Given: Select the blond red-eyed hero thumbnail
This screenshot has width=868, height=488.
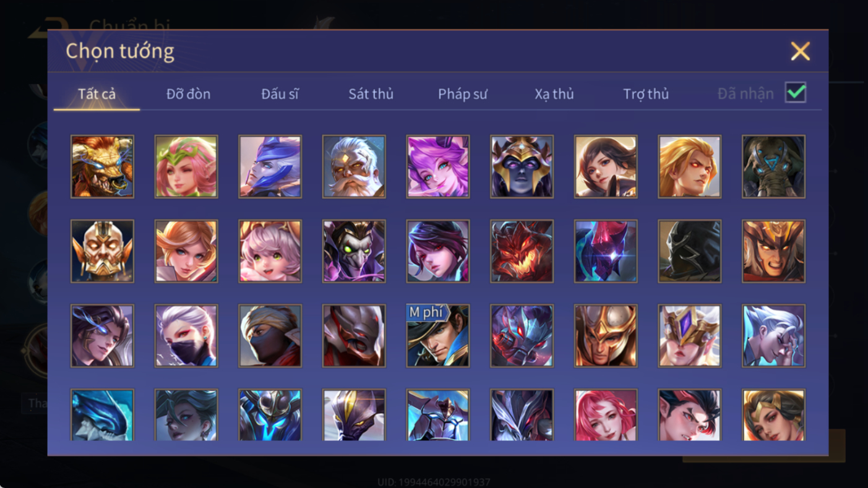Looking at the screenshot, I should pyautogui.click(x=690, y=167).
